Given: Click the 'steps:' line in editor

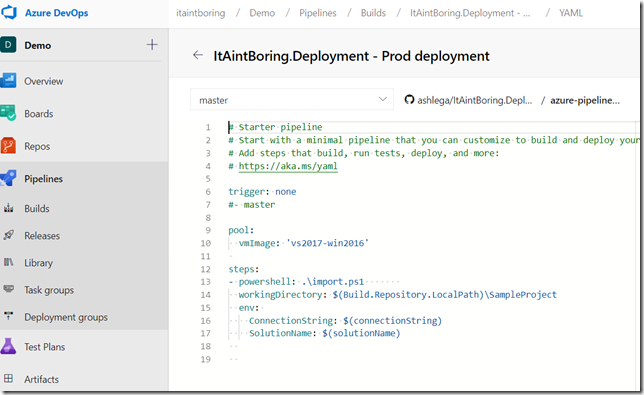Looking at the screenshot, I should click(x=244, y=269).
